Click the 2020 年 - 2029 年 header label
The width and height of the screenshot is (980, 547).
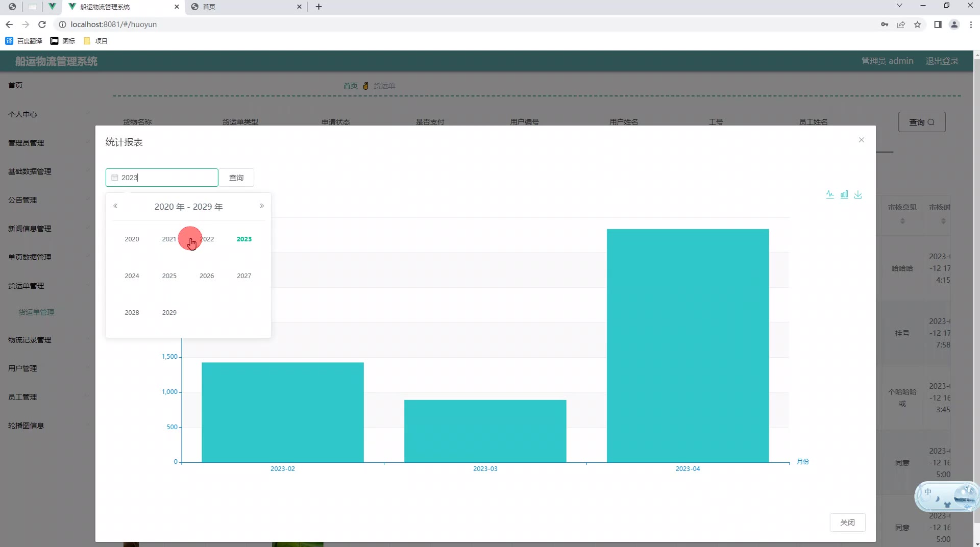pyautogui.click(x=188, y=207)
